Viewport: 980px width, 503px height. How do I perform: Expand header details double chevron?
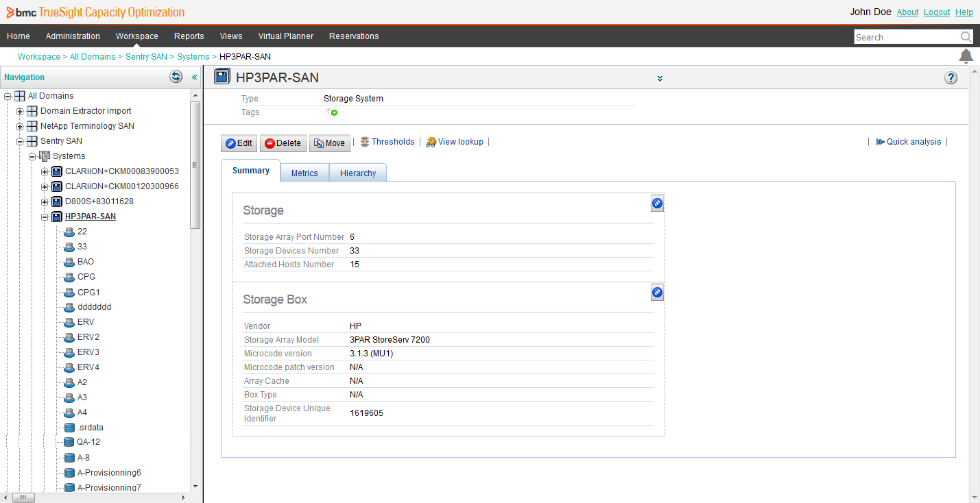(x=660, y=79)
